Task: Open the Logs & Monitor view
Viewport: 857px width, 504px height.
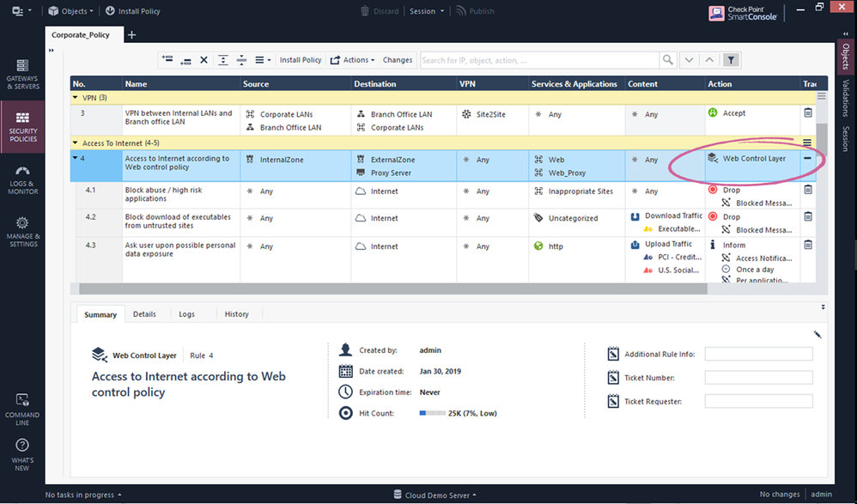Action: click(22, 179)
